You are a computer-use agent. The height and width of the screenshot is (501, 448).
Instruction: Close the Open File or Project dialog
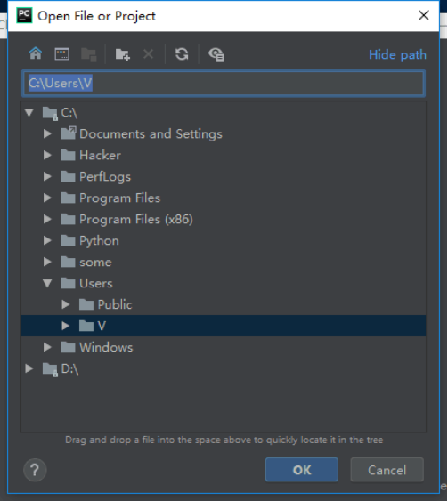click(x=424, y=15)
